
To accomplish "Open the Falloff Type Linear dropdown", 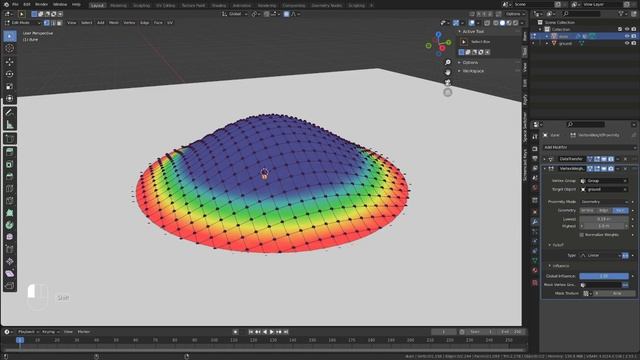I will tap(600, 256).
